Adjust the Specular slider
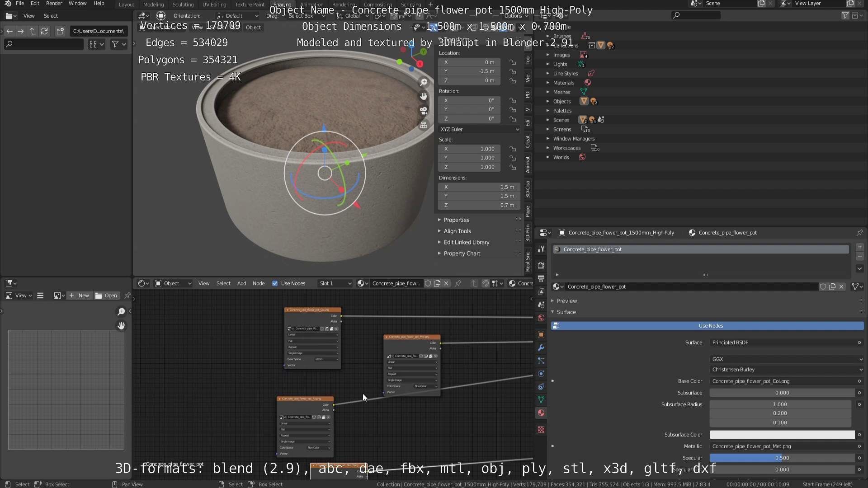This screenshot has width=868, height=488. click(x=782, y=458)
